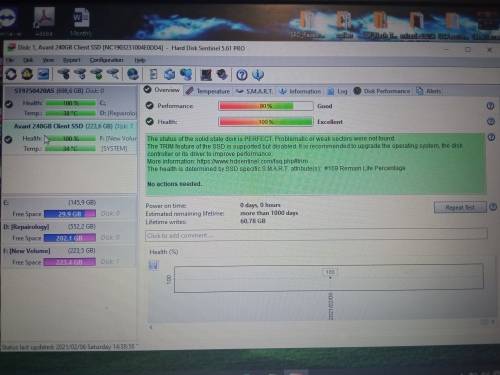Click the disk icon with green badge
The width and height of the screenshot is (500, 375).
click(97, 74)
